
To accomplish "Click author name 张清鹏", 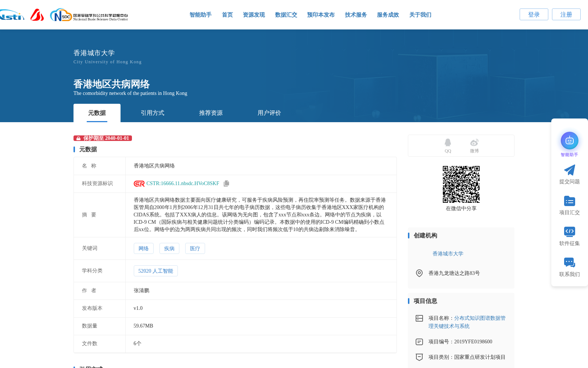I will point(141,291).
